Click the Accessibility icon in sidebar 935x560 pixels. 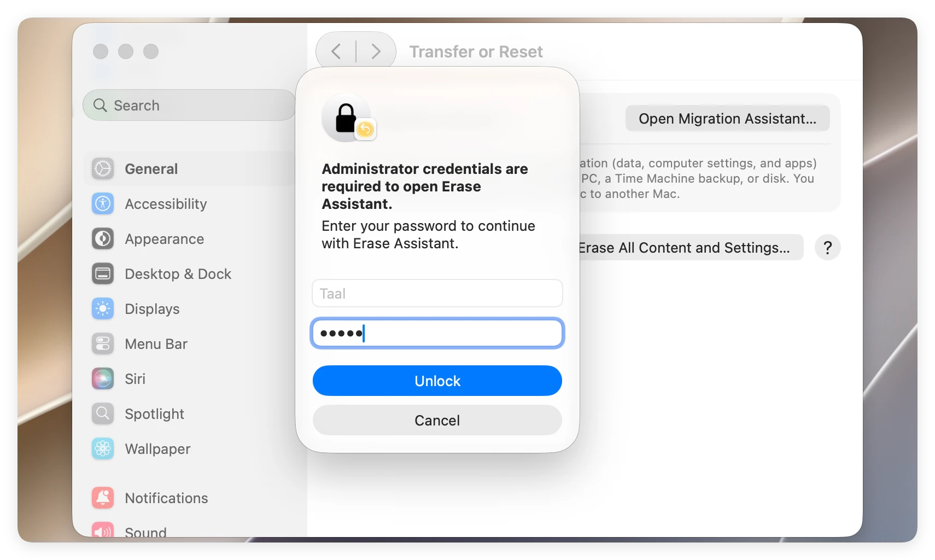tap(103, 203)
